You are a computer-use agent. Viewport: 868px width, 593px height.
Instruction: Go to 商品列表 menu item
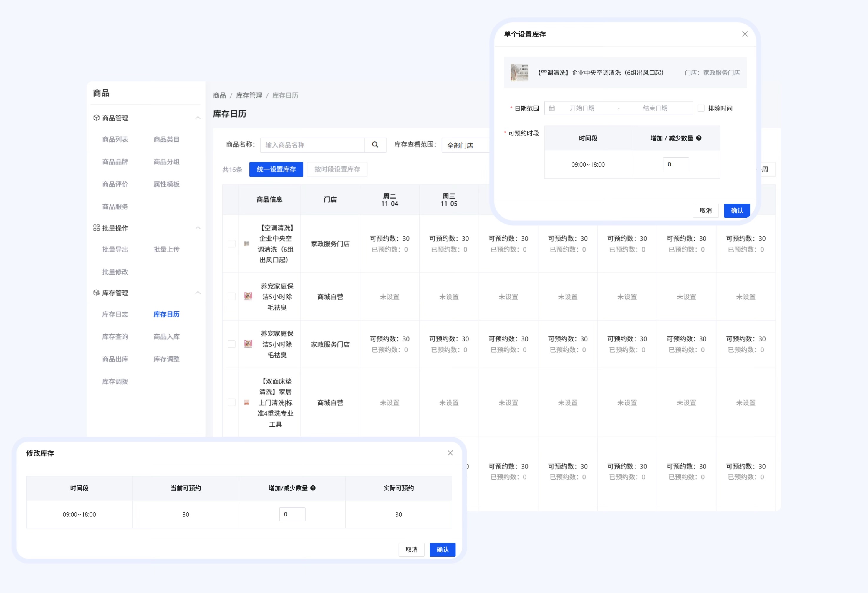(115, 139)
